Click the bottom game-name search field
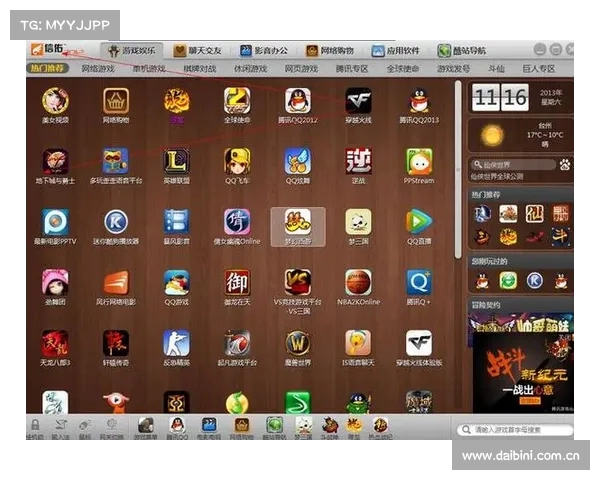The image size is (600, 480). [515, 429]
